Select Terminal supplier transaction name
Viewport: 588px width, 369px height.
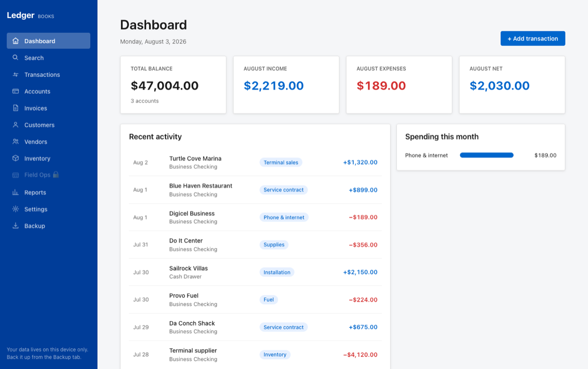click(x=193, y=350)
